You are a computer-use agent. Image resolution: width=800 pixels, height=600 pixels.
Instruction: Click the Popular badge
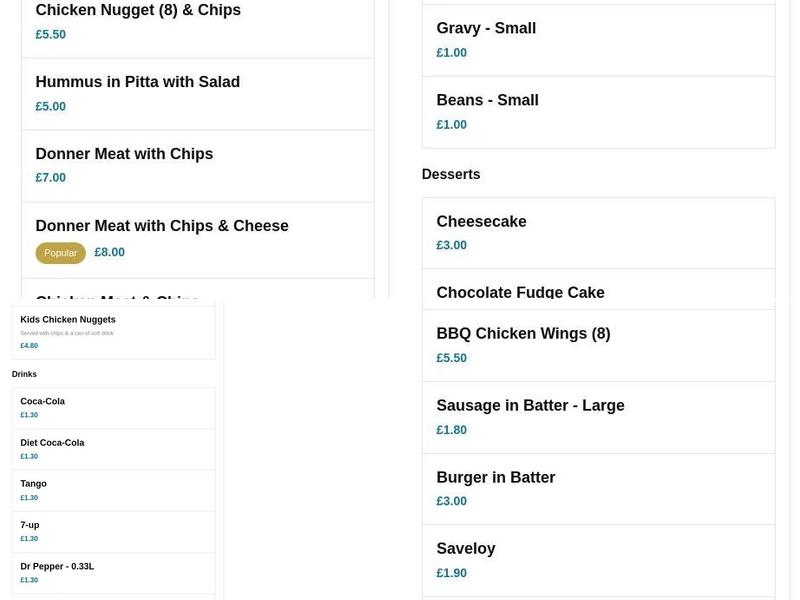60,252
